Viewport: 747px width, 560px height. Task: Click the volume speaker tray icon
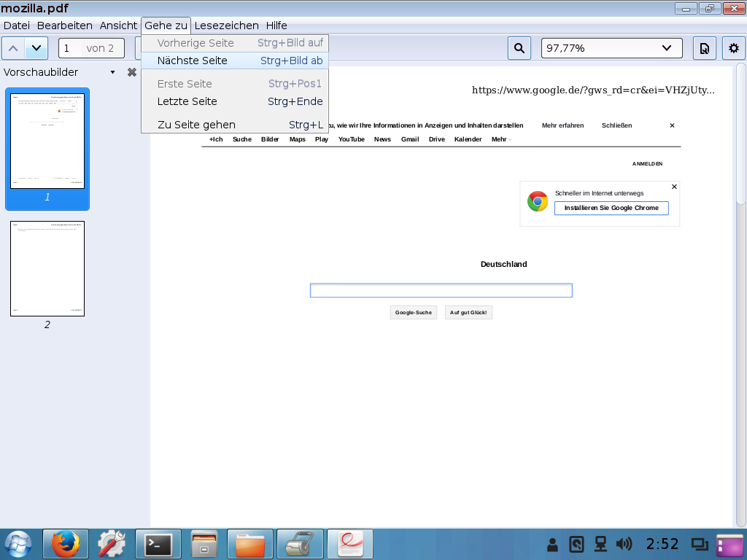pos(624,544)
